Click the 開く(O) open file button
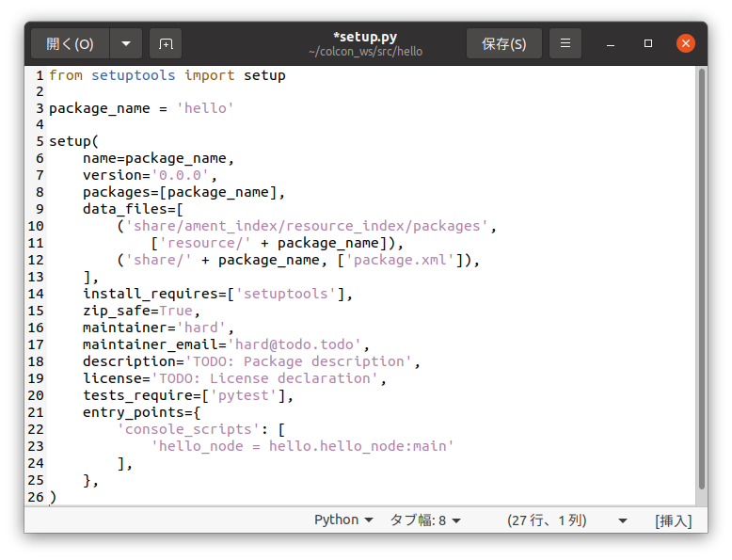The image size is (732, 560). click(x=71, y=43)
